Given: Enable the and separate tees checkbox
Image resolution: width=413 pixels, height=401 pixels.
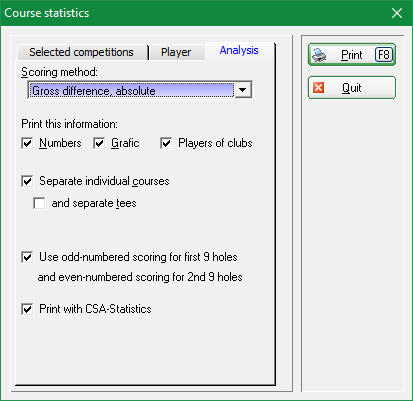Looking at the screenshot, I should [x=39, y=203].
